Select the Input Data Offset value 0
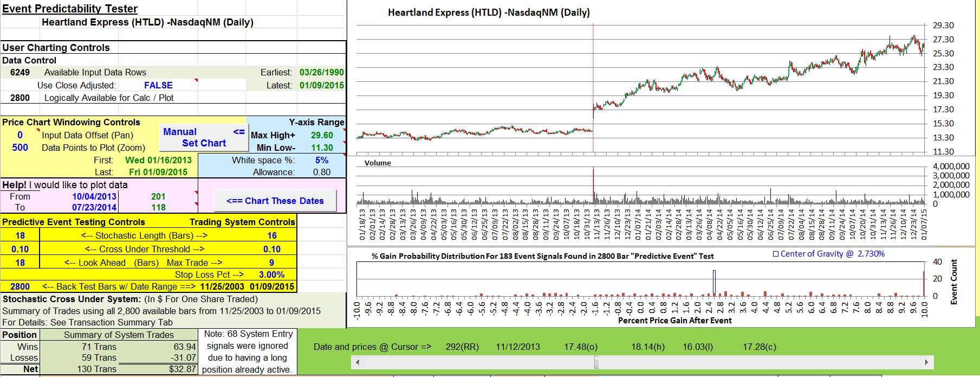This screenshot has width=980, height=377. 20,135
